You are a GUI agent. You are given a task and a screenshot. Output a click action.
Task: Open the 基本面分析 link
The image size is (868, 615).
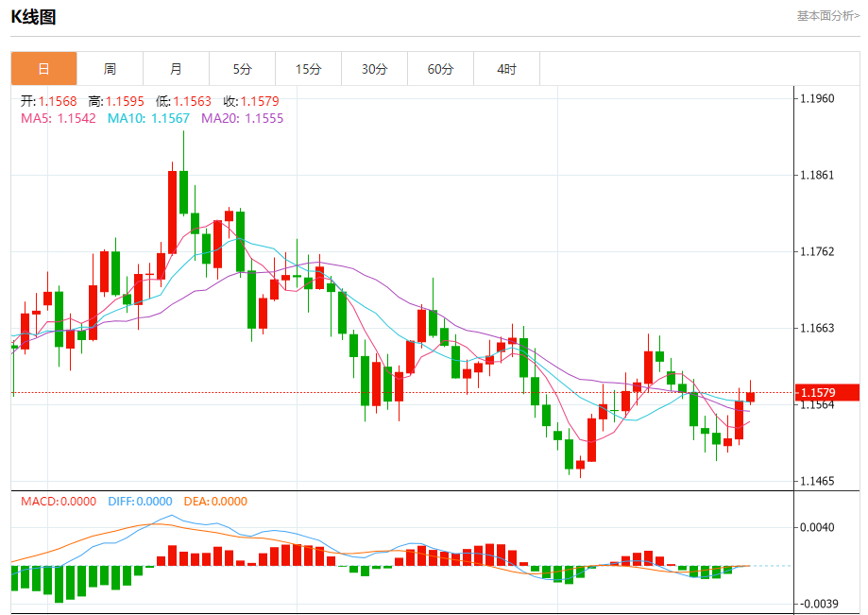click(x=828, y=16)
